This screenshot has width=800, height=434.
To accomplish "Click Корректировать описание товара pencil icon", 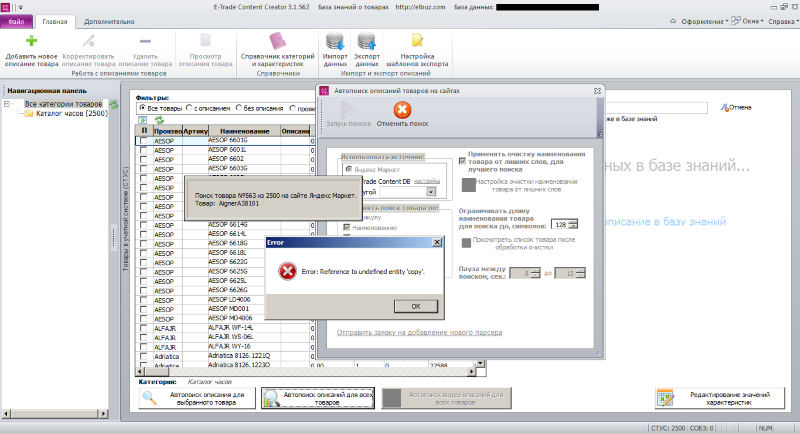I will click(x=89, y=41).
